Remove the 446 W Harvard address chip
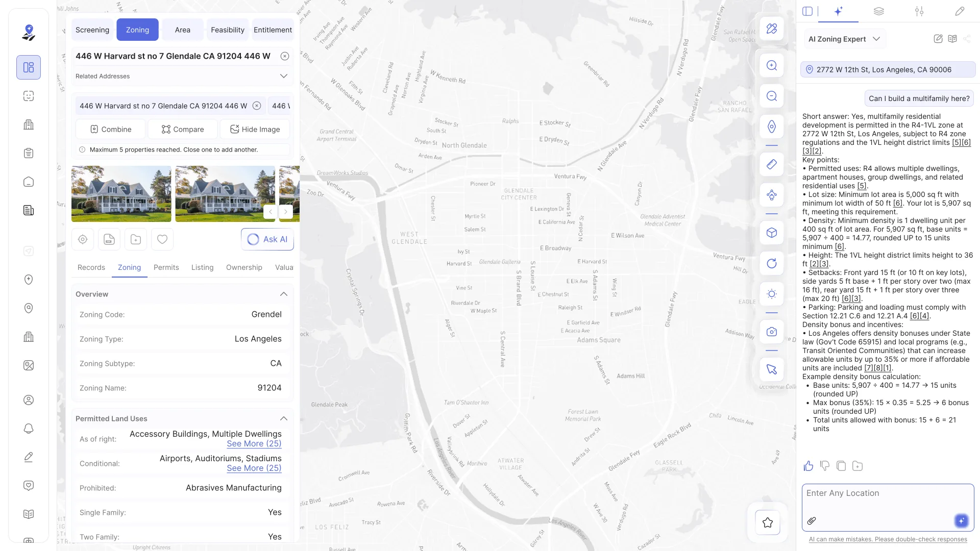Screen dimensions: 980x551 (257, 106)
